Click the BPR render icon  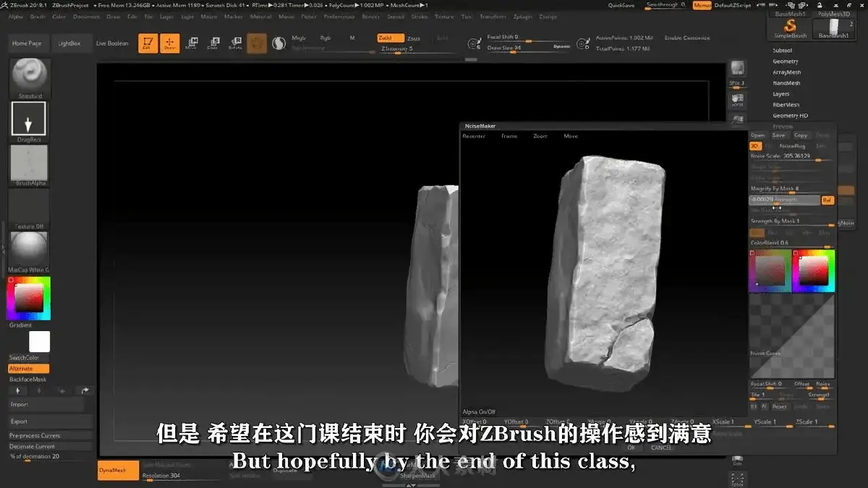[x=737, y=68]
